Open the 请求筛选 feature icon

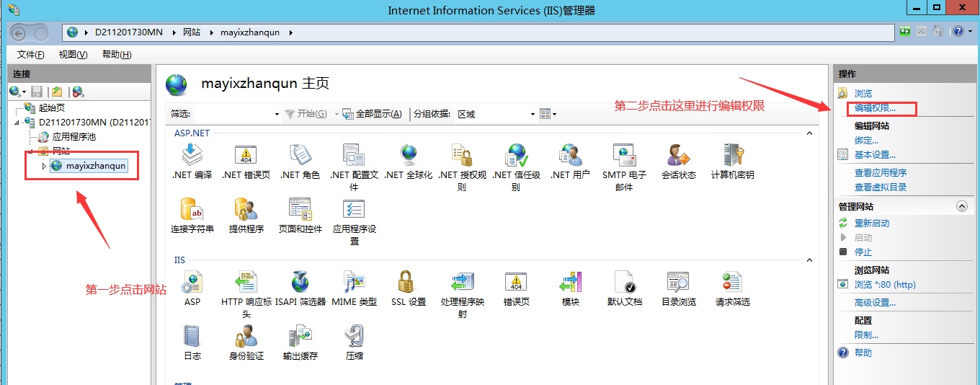(x=732, y=281)
